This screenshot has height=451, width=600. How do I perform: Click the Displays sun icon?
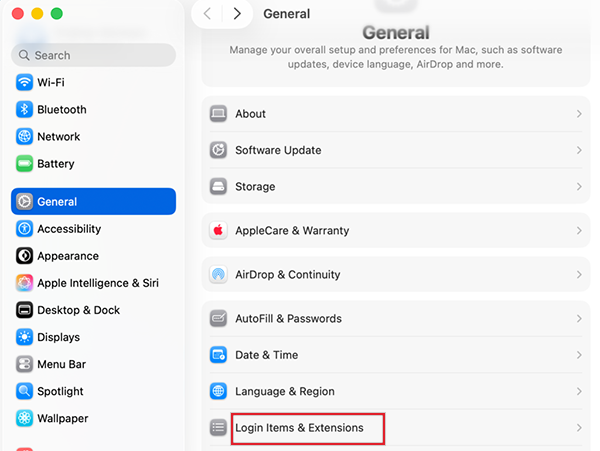tap(24, 337)
